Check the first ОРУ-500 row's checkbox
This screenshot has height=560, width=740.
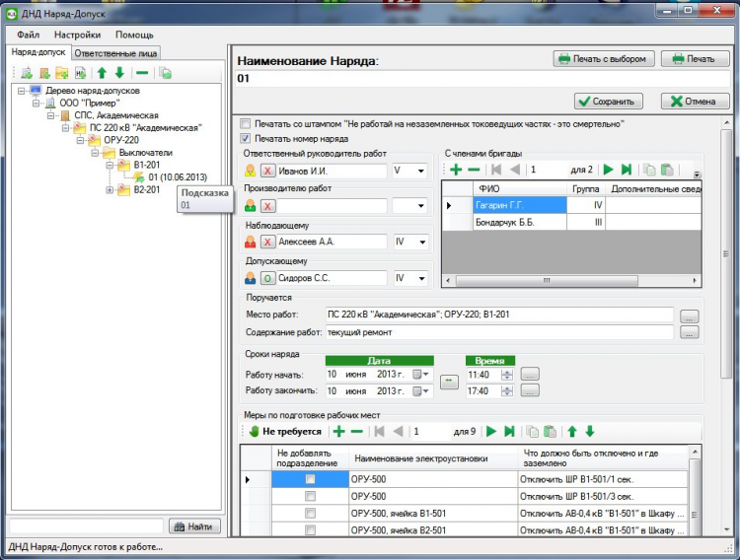[x=310, y=479]
